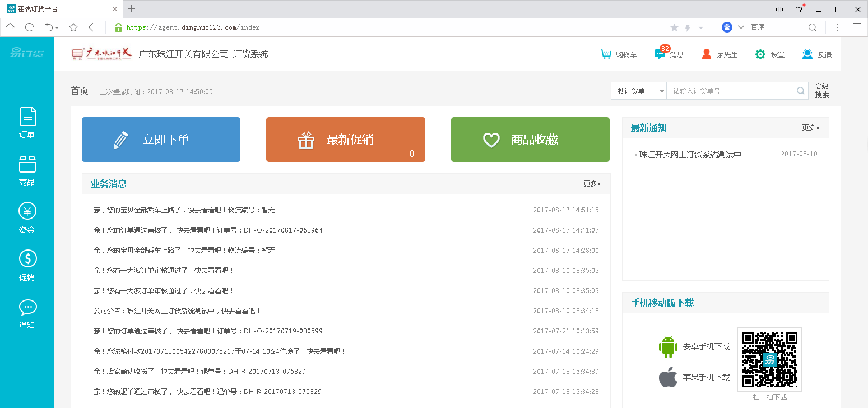Click the 立即下单 order now button

point(161,140)
